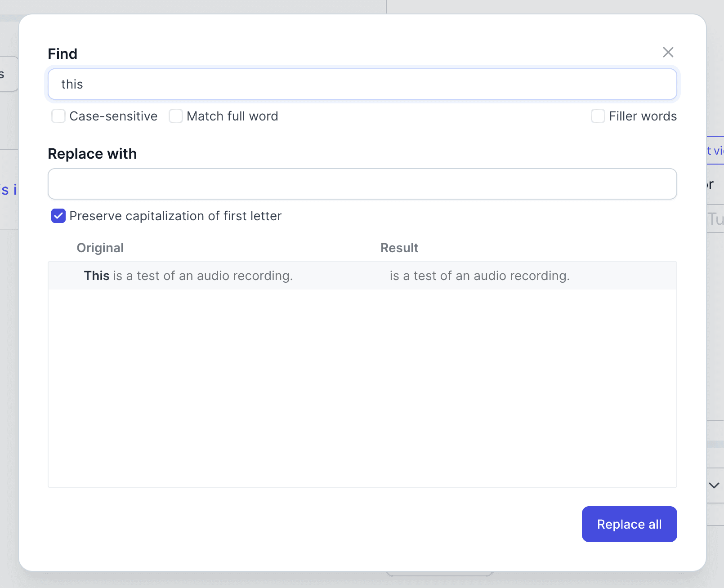Close the Find and Replace dialog

click(x=668, y=52)
